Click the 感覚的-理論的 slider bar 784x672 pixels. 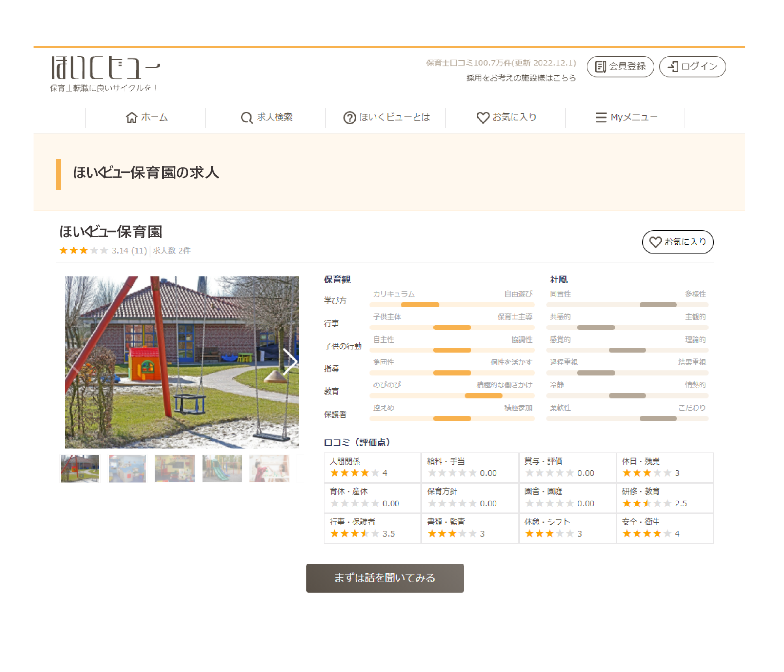pos(627,350)
